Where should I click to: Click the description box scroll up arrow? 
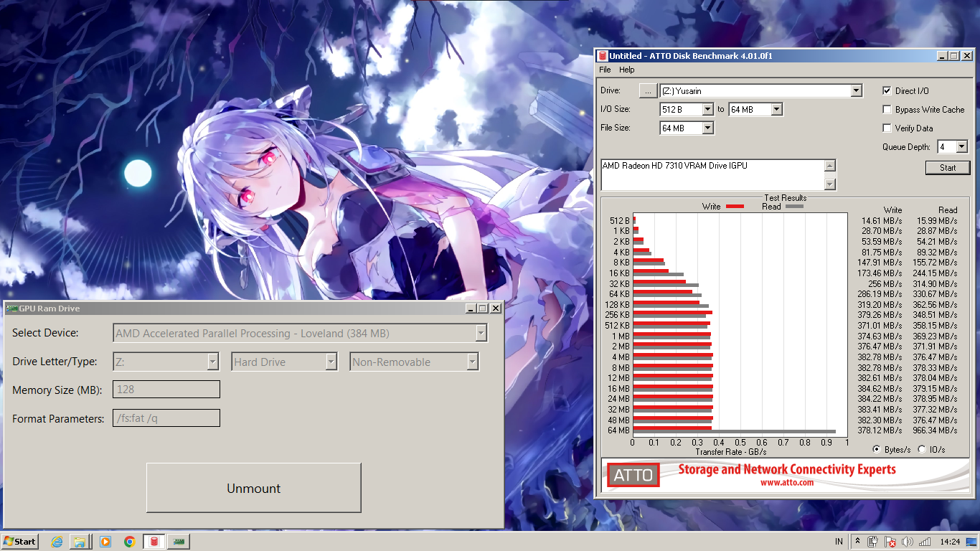click(830, 166)
